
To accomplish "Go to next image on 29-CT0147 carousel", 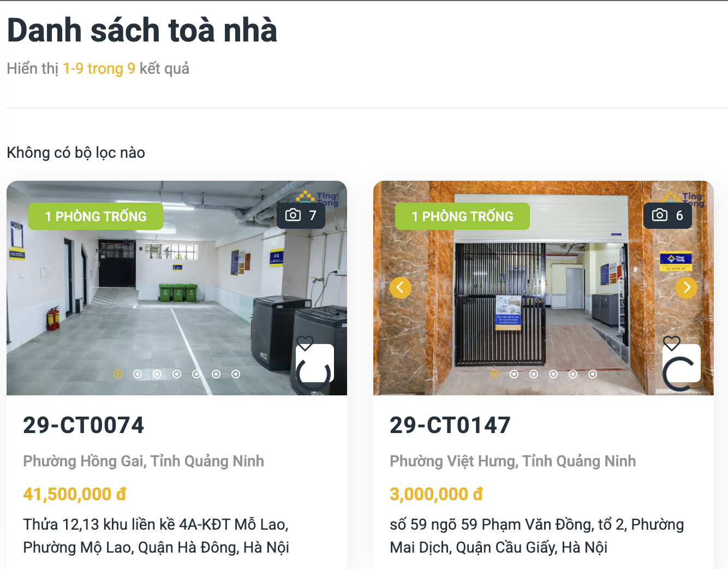I will [x=687, y=287].
